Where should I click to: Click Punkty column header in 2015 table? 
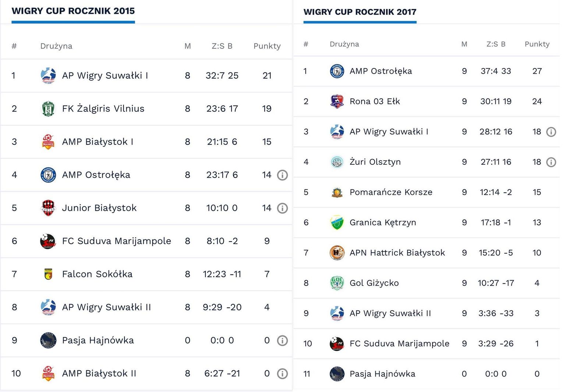coord(267,46)
